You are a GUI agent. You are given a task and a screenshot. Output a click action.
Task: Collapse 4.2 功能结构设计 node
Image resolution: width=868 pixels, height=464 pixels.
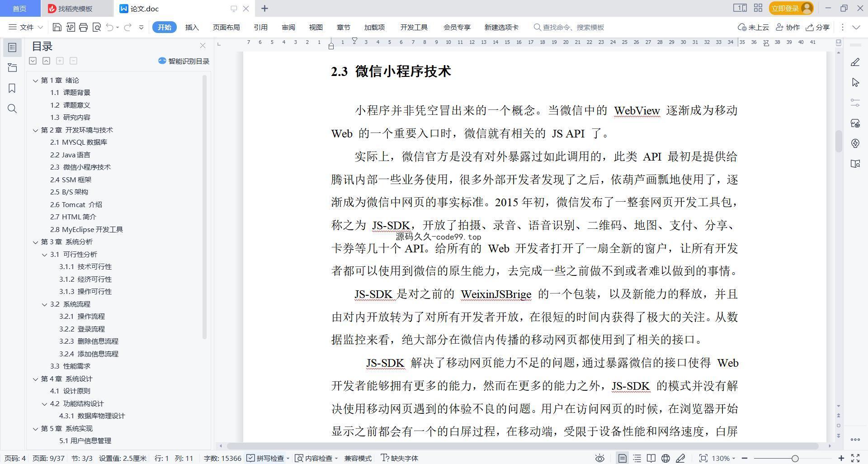point(44,404)
